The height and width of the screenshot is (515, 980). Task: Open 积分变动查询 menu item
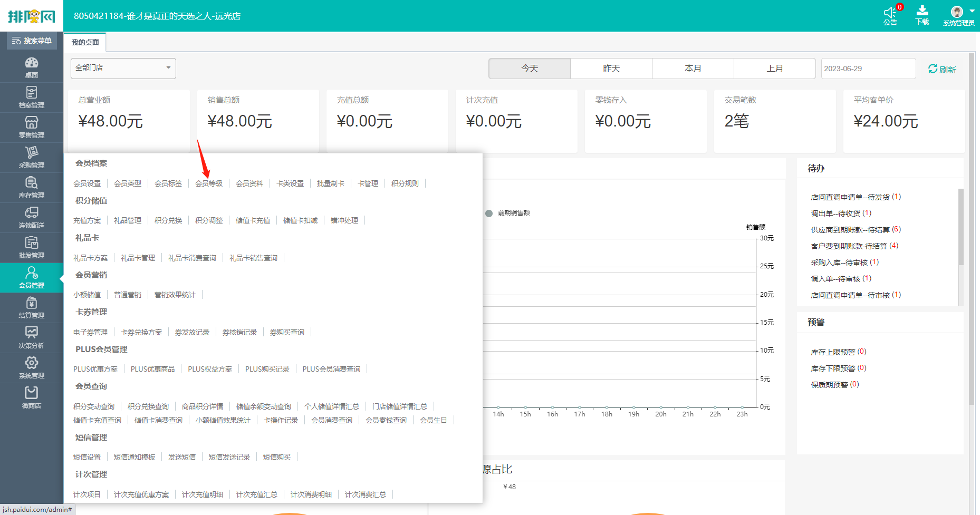point(94,406)
